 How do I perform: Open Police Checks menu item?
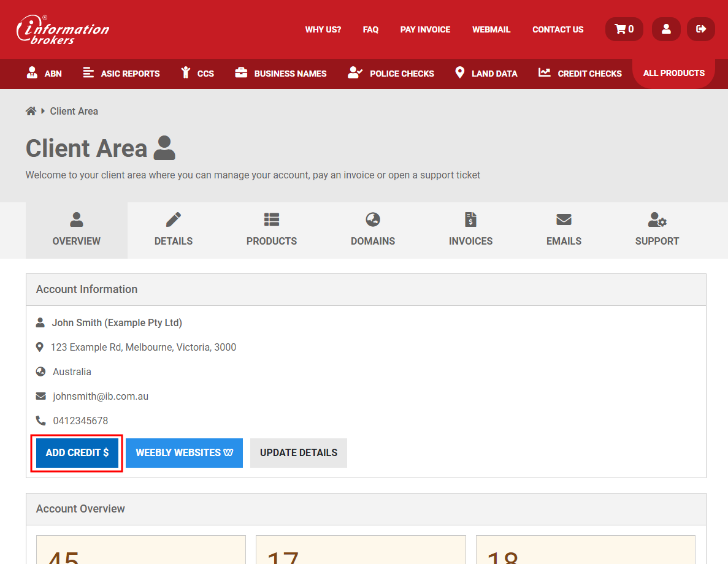click(391, 74)
